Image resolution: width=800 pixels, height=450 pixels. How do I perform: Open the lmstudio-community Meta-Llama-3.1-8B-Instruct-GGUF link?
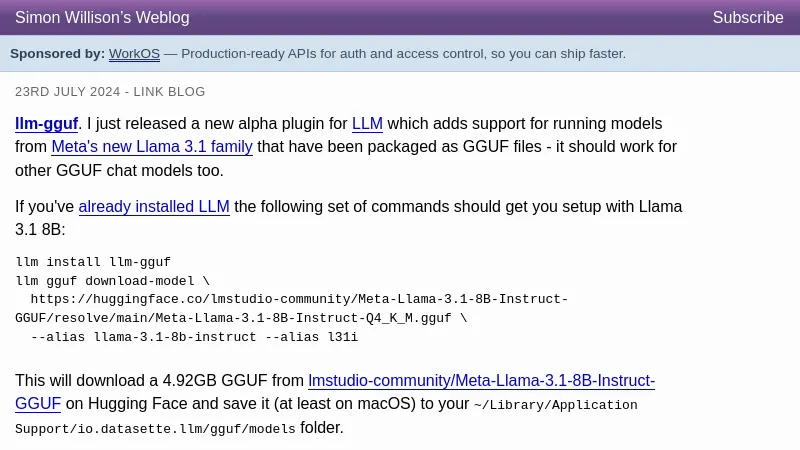481,381
